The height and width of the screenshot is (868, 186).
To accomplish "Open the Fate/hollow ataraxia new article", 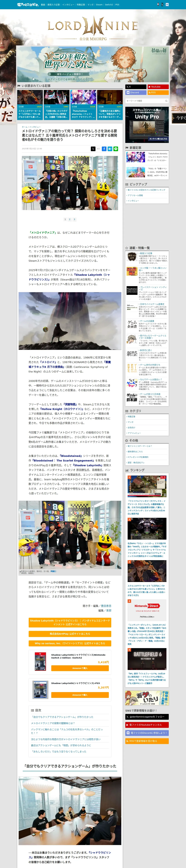I will point(147,157).
